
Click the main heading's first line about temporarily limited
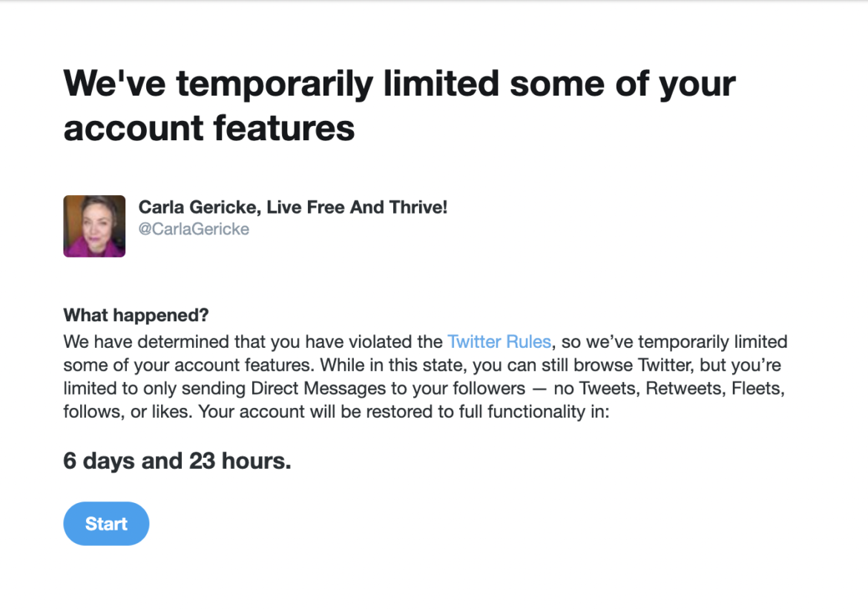point(399,84)
